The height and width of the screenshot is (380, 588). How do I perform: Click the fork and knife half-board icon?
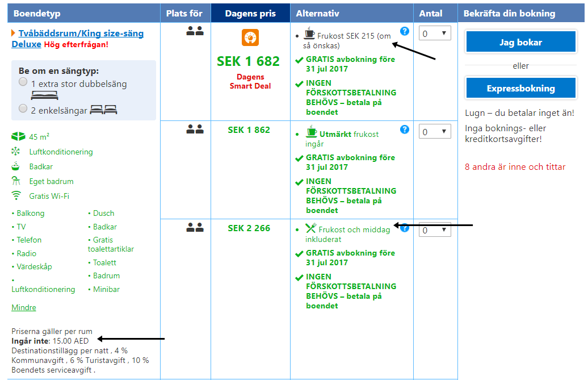pos(310,228)
